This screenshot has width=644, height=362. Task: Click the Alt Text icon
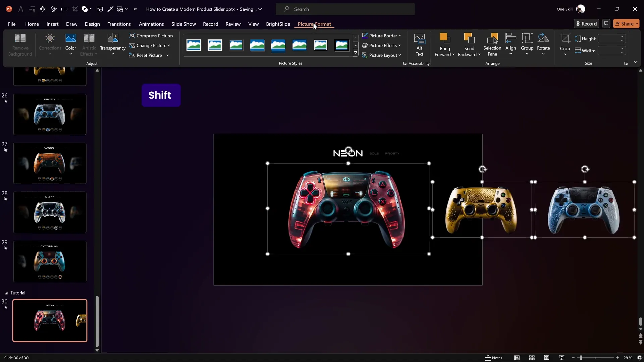point(419,44)
